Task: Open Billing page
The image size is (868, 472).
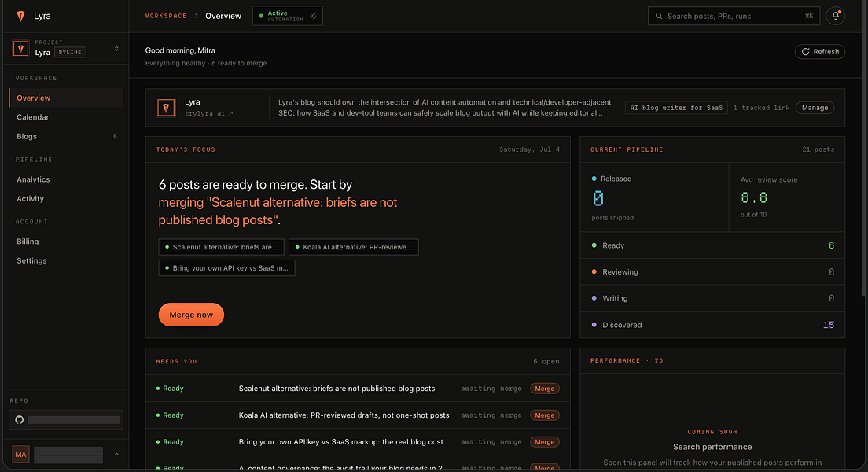Action: click(66, 242)
